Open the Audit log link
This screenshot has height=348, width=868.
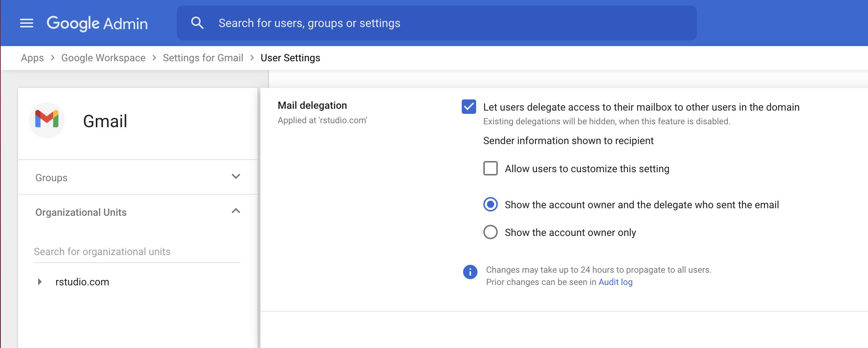point(616,282)
